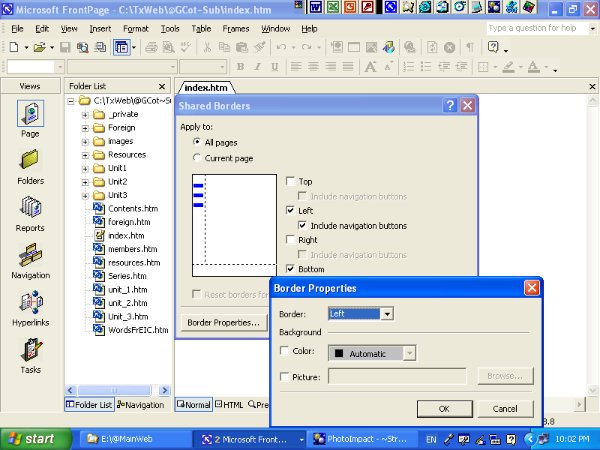Uncheck the Left border checkbox
This screenshot has height=450, width=600.
pos(290,210)
